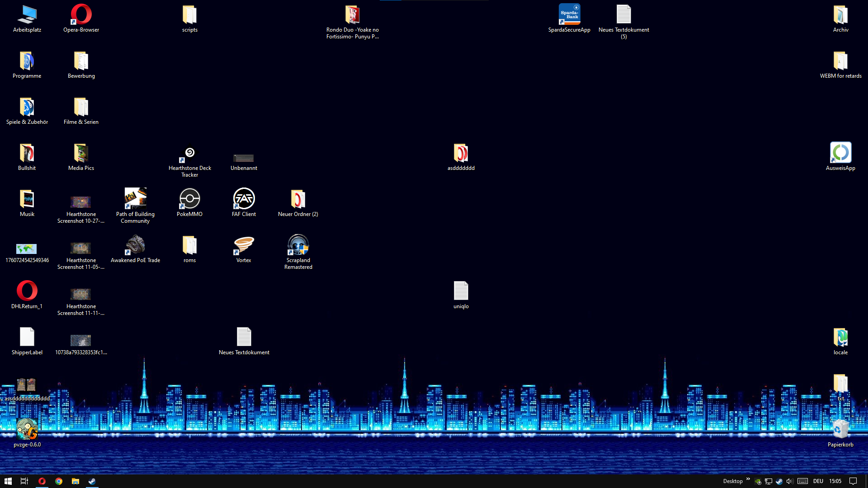This screenshot has width=868, height=488.
Task: Select the Hearthstone Screenshot 10-27 thumbnail
Action: (81, 202)
